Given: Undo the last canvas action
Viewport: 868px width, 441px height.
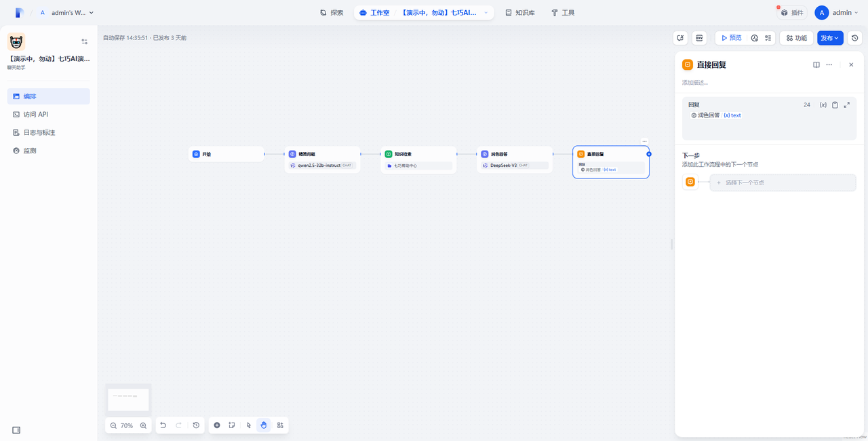Looking at the screenshot, I should click(163, 425).
